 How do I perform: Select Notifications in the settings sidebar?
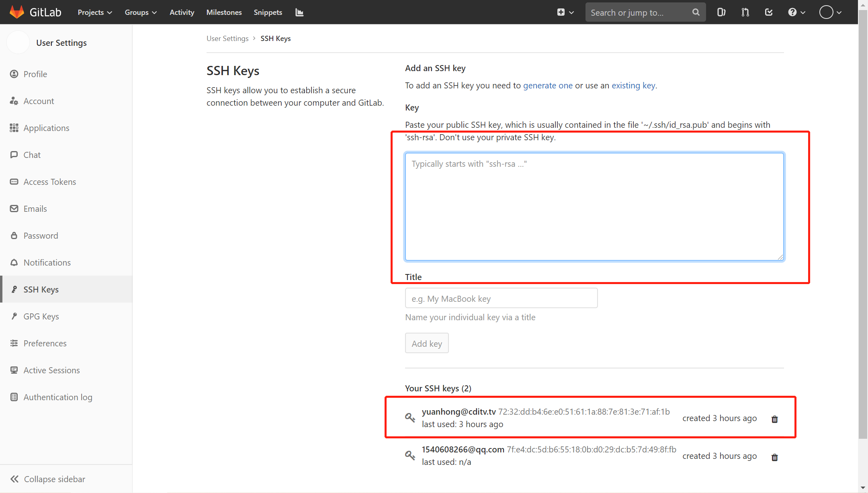[x=47, y=262]
